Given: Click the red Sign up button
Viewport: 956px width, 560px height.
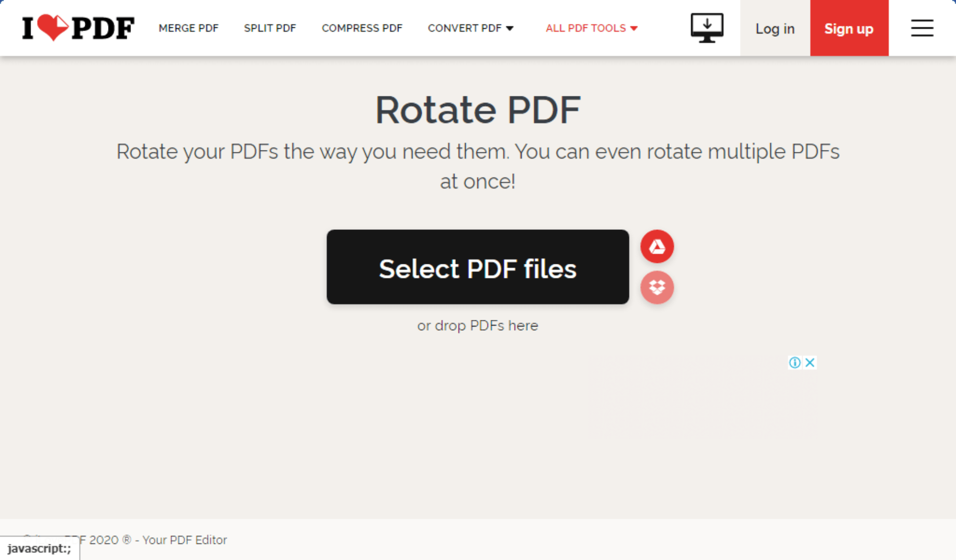Looking at the screenshot, I should tap(848, 29).
